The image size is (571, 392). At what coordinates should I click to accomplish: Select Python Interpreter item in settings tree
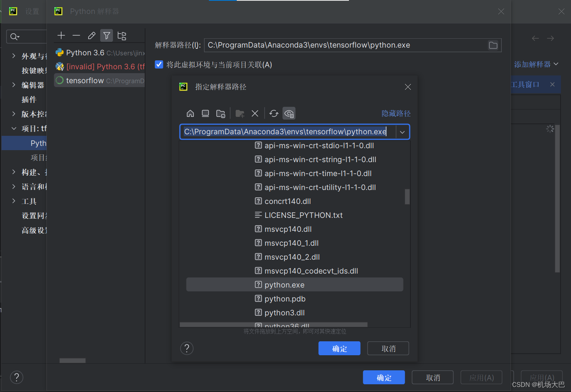(x=24, y=143)
